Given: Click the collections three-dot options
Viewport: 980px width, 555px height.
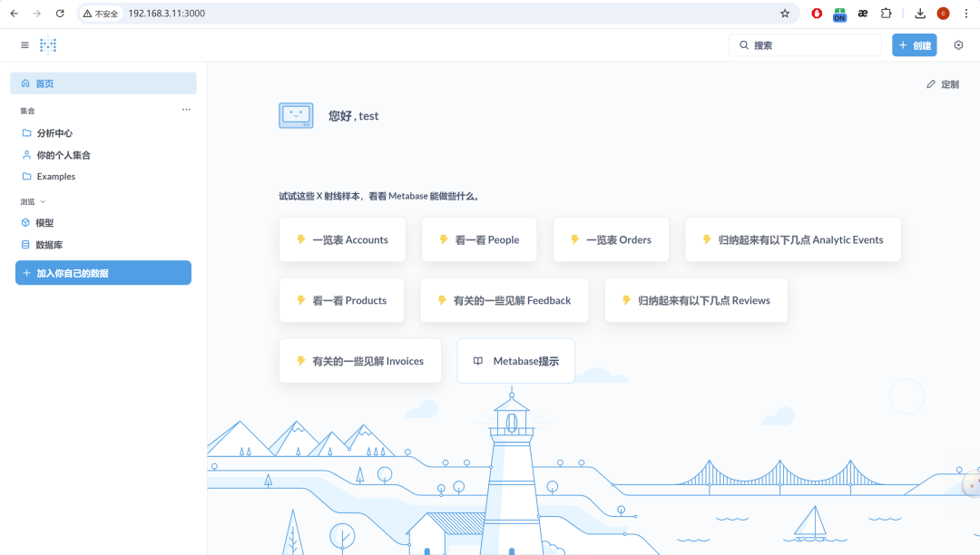Looking at the screenshot, I should coord(186,109).
